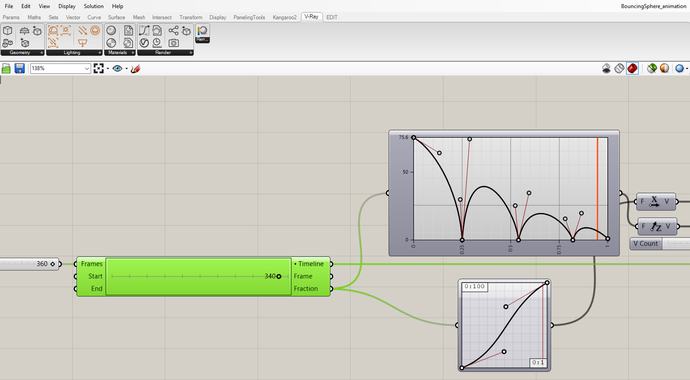
Task: Switch to the Kangaroo2 tab
Action: pyautogui.click(x=285, y=17)
